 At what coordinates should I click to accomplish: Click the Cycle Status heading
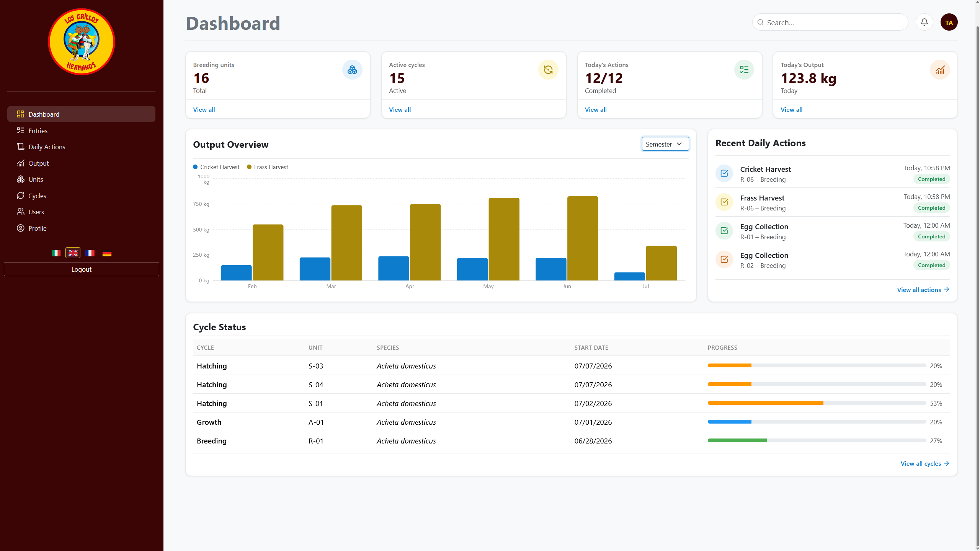pyautogui.click(x=219, y=327)
